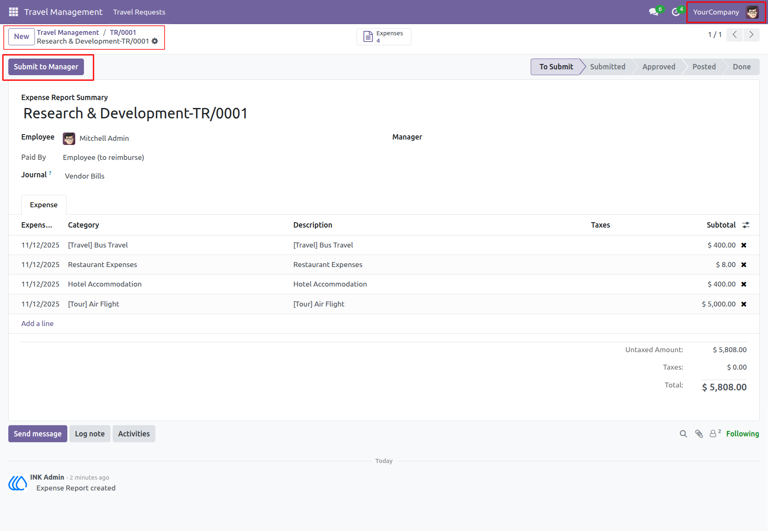Open the YourCompany company switcher
Screen dimensions: 768x532
[x=716, y=12]
